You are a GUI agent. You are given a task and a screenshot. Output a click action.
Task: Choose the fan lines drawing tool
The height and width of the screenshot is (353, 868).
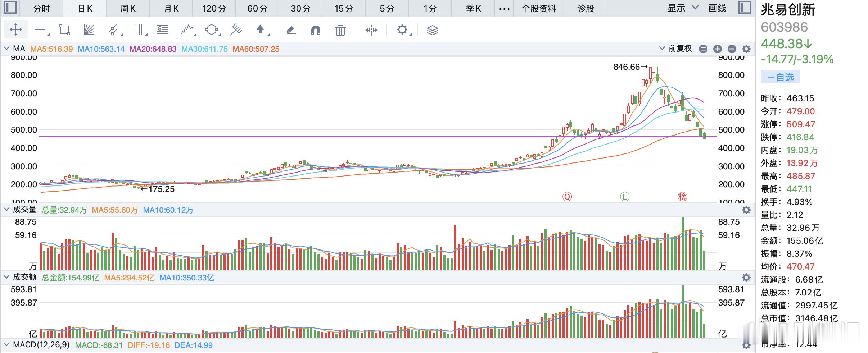[x=89, y=30]
